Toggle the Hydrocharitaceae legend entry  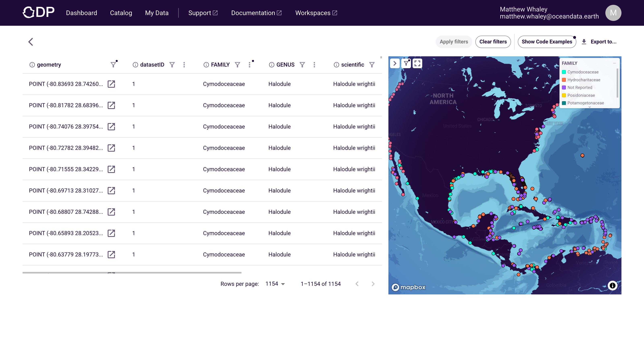click(583, 80)
